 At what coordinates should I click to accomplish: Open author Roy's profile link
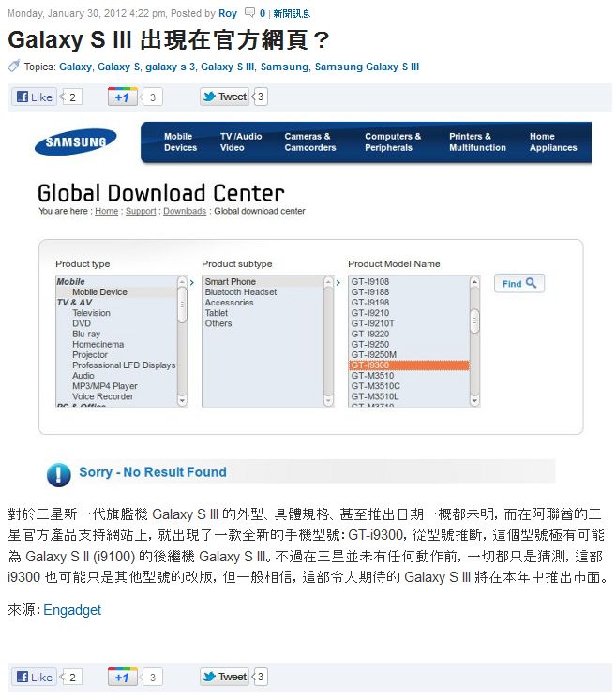[228, 13]
